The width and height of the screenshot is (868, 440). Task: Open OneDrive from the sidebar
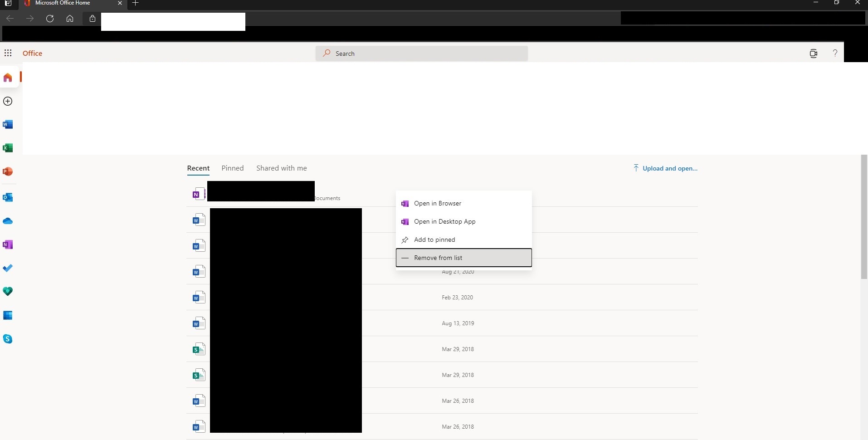click(8, 221)
